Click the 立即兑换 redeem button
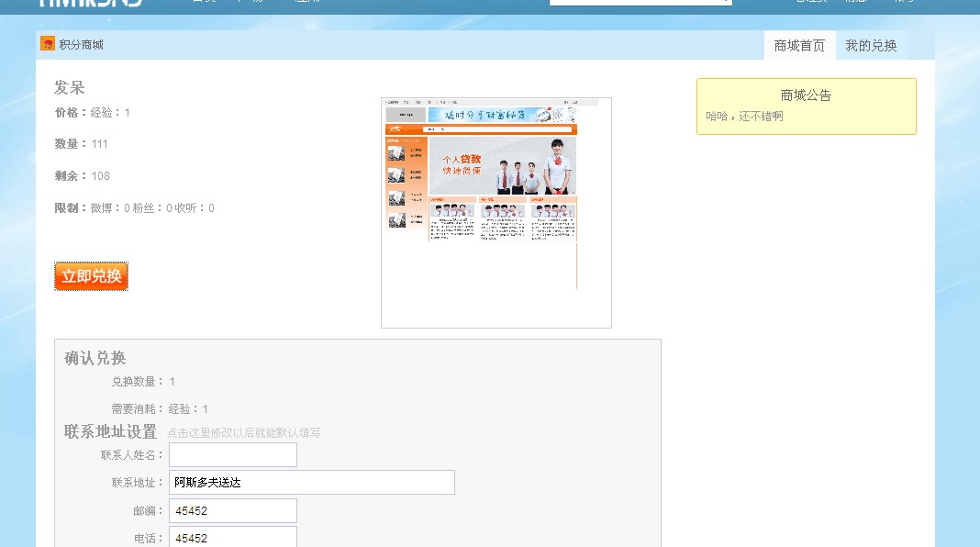 (91, 276)
